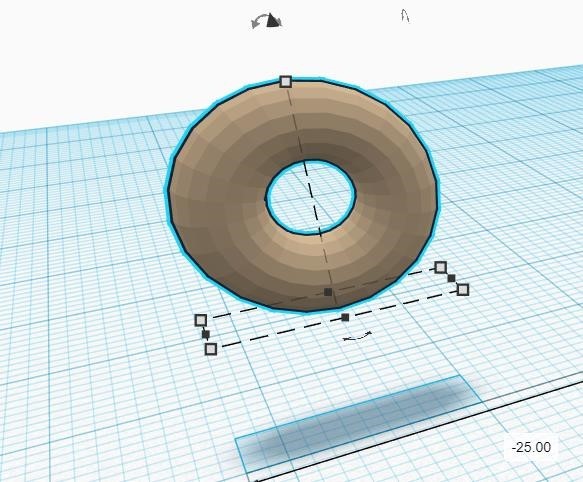Select the black midpoint handle on the front dashed edge
This screenshot has width=583, height=482.
click(x=345, y=317)
